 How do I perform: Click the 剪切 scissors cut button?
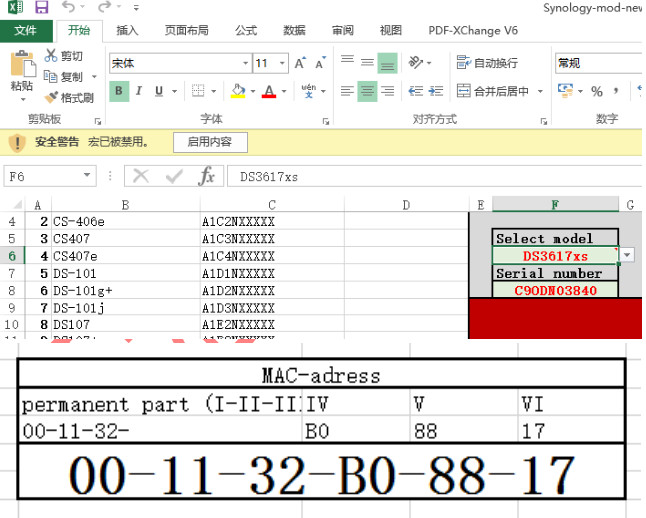pos(64,56)
